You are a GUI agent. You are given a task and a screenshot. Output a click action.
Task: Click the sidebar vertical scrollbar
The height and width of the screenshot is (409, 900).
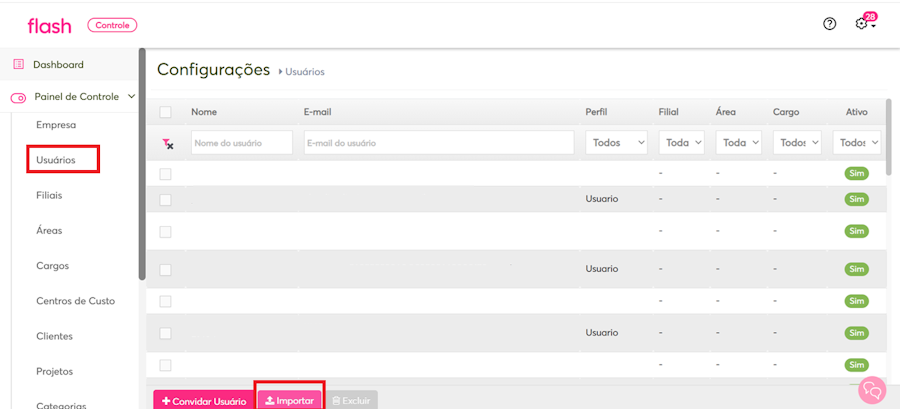(x=142, y=166)
